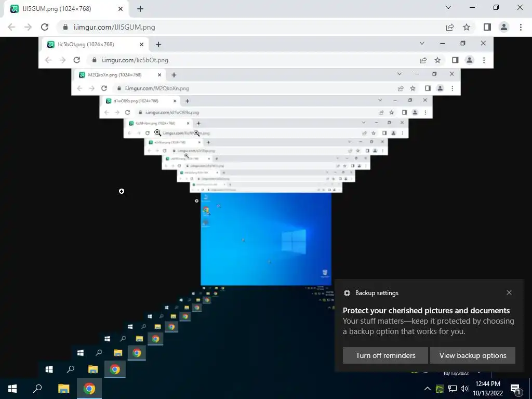Open the Action Center notification icon

(515, 389)
